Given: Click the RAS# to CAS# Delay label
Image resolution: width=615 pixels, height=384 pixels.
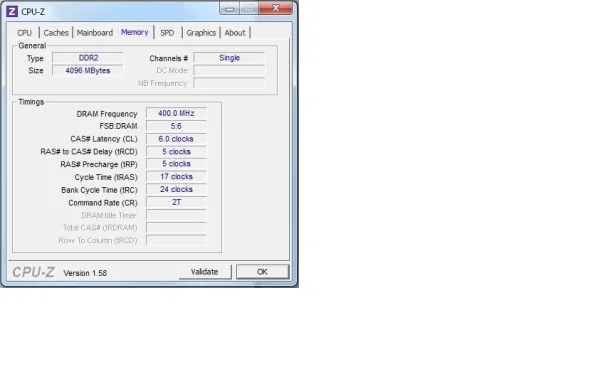Looking at the screenshot, I should coord(89,152).
